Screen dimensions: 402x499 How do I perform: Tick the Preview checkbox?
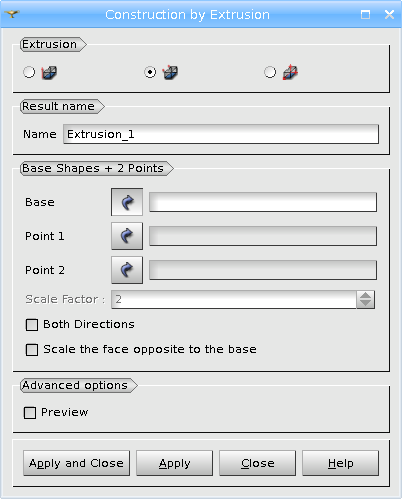coord(30,413)
